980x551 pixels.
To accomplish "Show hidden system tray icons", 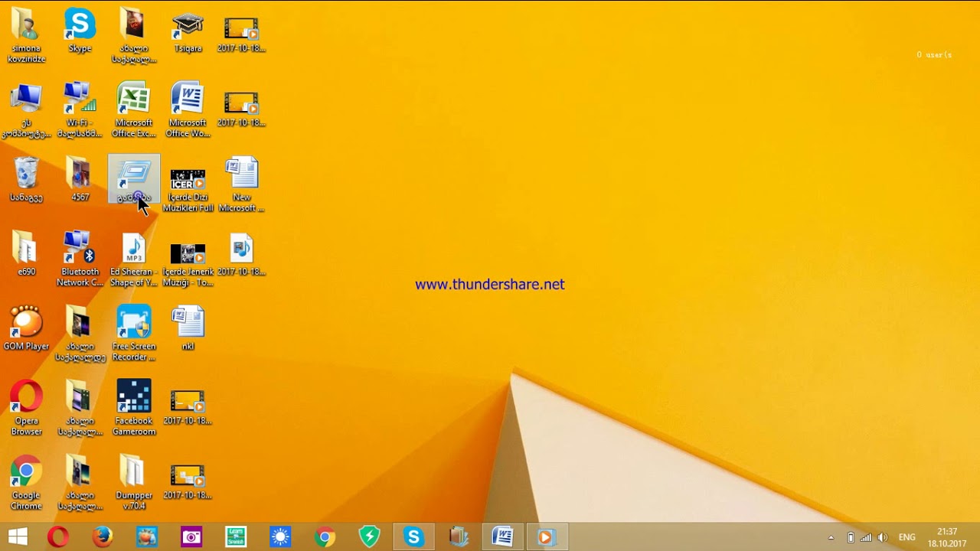I will pos(831,537).
